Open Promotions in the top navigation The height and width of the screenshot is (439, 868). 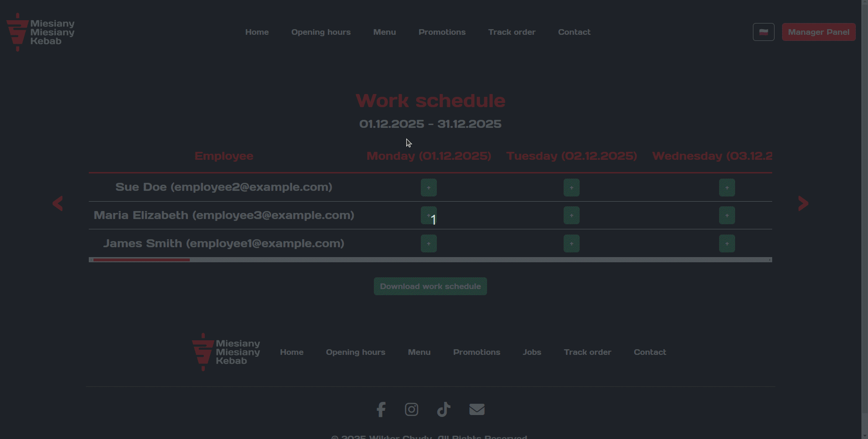442,32
